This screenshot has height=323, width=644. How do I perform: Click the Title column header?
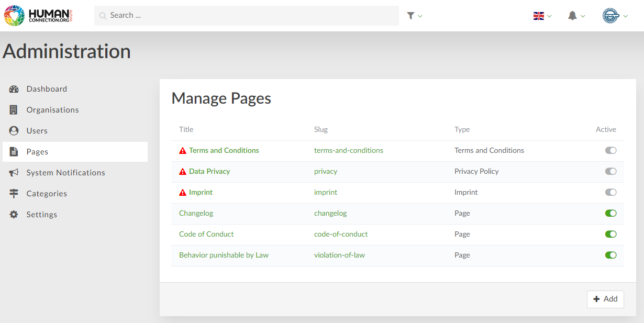pos(186,129)
